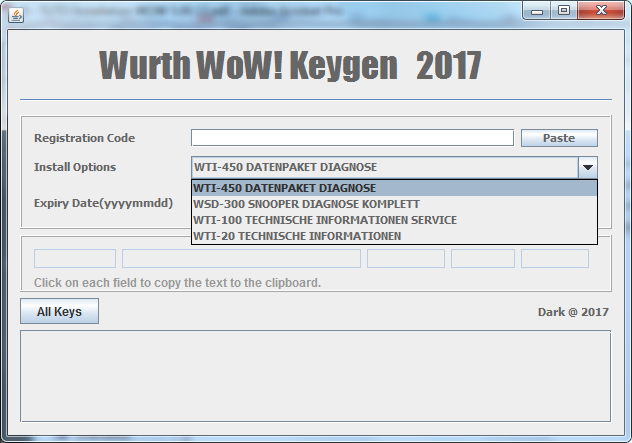Click the widest generated-key output field
The width and height of the screenshot is (632, 443).
click(241, 258)
